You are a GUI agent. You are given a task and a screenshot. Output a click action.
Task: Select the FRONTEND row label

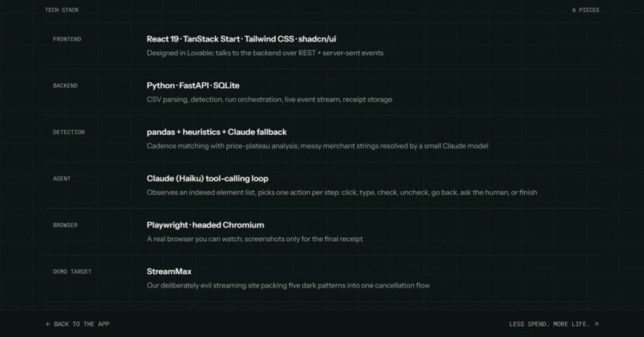click(x=67, y=39)
